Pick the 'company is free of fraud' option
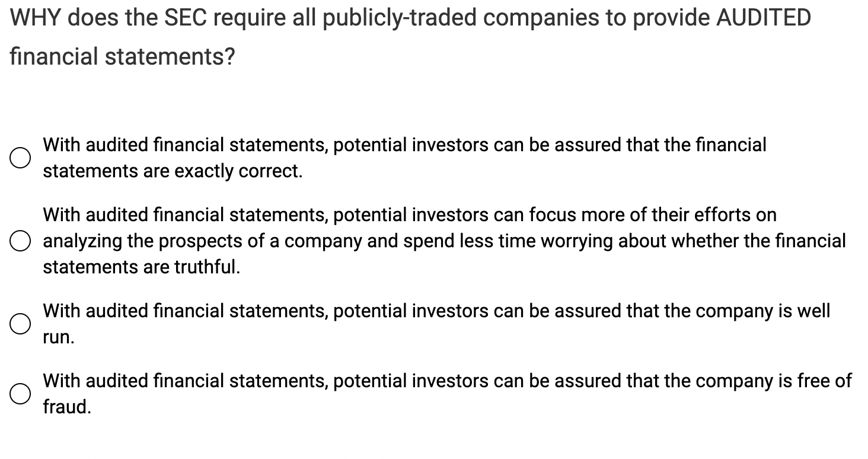The width and height of the screenshot is (868, 459). (20, 394)
